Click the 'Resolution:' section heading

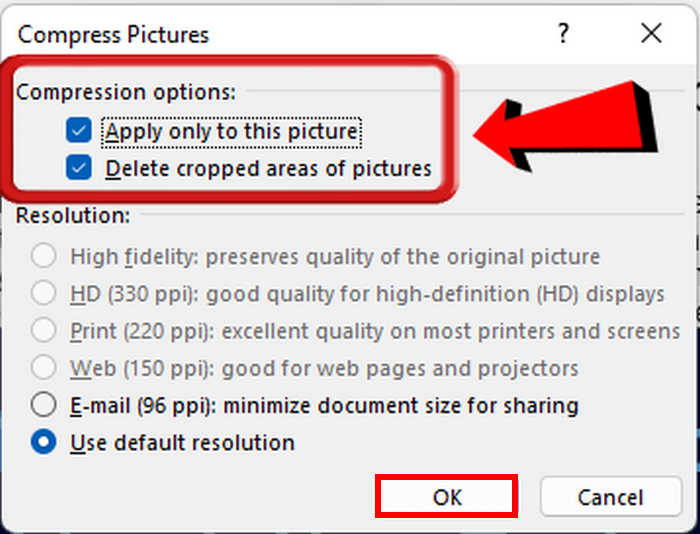[x=73, y=216]
